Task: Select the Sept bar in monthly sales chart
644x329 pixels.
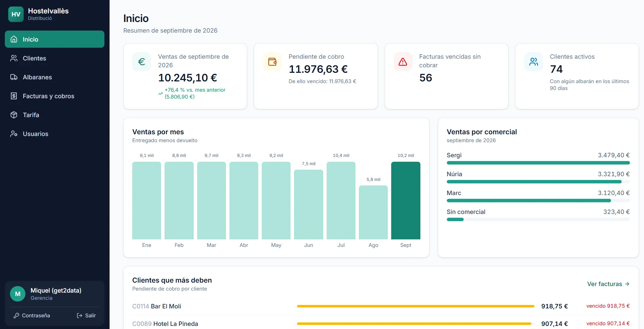Action: pos(406,201)
